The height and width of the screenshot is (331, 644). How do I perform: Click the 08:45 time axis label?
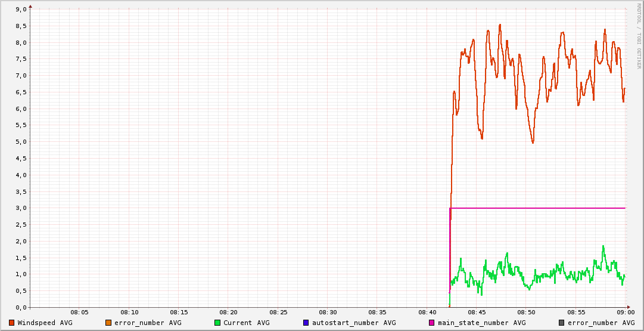point(477,313)
